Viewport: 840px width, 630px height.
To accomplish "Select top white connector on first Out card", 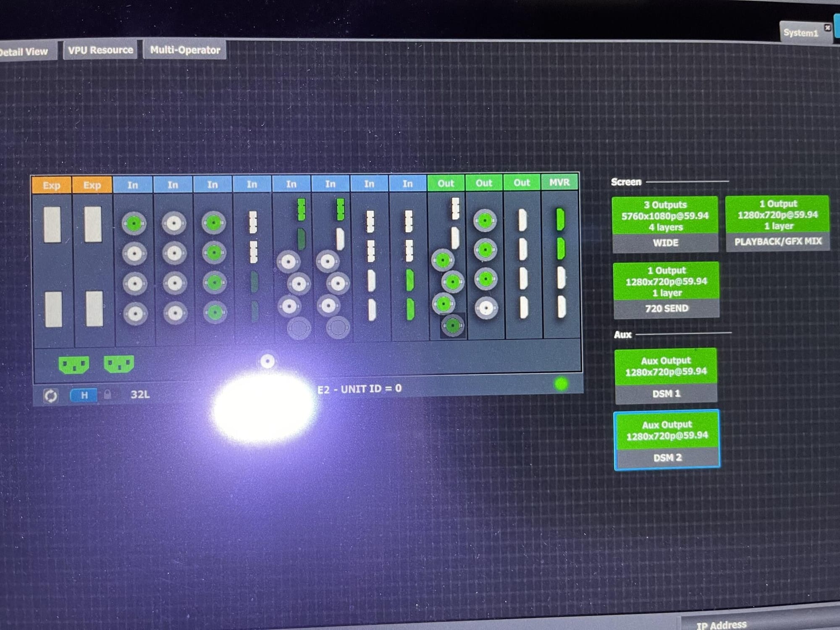I will (455, 208).
